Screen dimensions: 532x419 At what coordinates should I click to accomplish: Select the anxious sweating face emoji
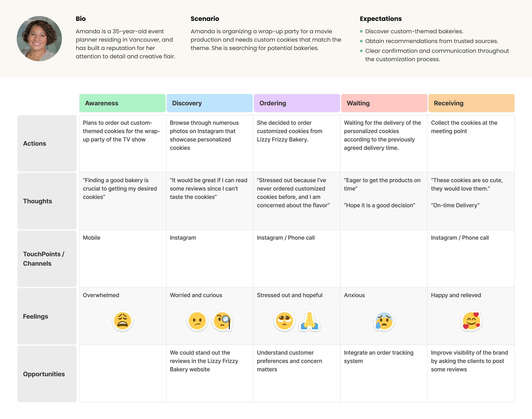(x=384, y=321)
